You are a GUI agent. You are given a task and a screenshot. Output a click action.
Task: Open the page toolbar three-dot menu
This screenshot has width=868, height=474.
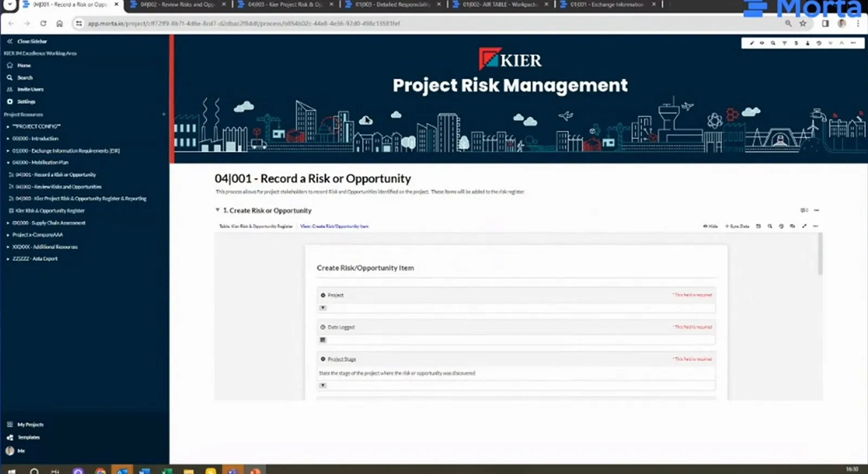pyautogui.click(x=853, y=43)
